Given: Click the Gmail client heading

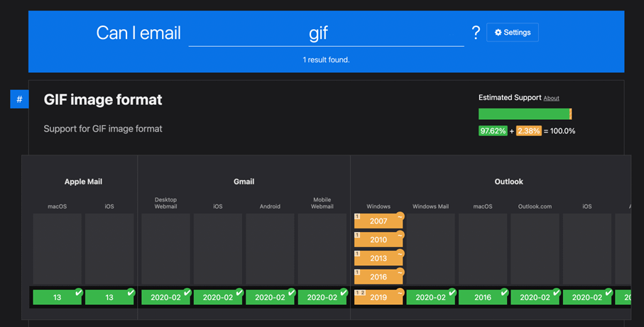Looking at the screenshot, I should (244, 182).
